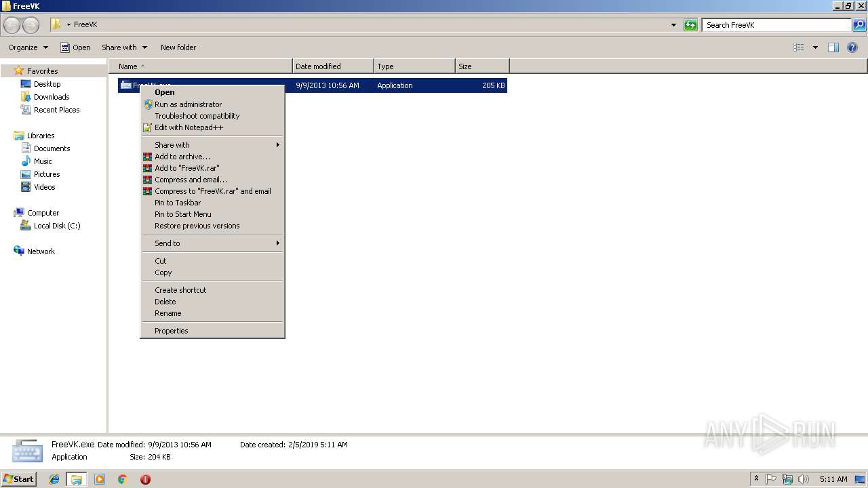The image size is (868, 488).
Task: Open address bar history dropdown arrow
Action: tap(673, 25)
